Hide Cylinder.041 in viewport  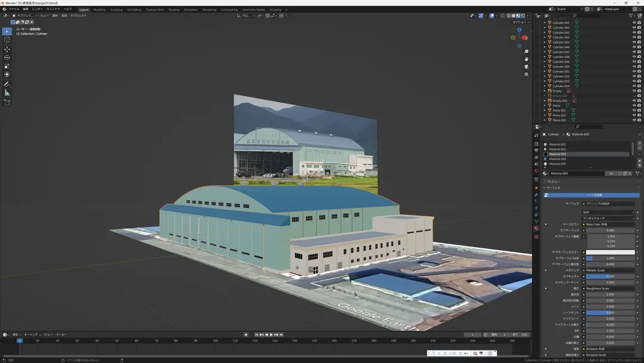click(x=634, y=23)
